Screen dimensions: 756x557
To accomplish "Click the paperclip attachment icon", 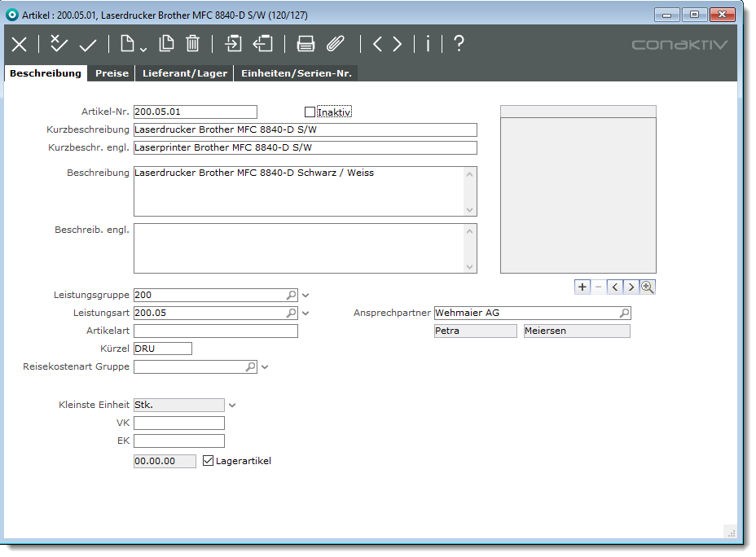I will 336,44.
